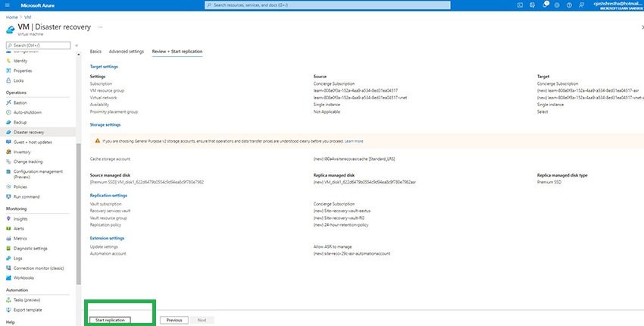Switch to the Basics tab
This screenshot has width=644, height=326.
pos(95,52)
